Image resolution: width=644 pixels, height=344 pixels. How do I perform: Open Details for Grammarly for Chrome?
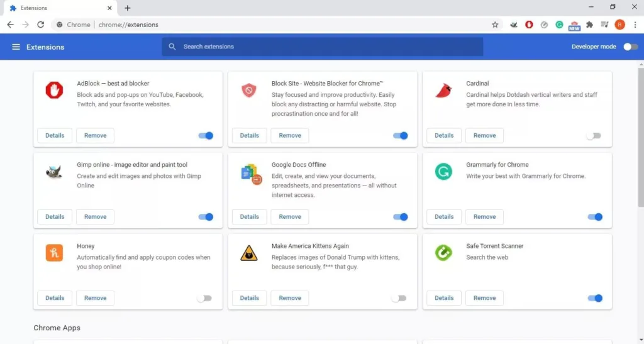tap(444, 217)
